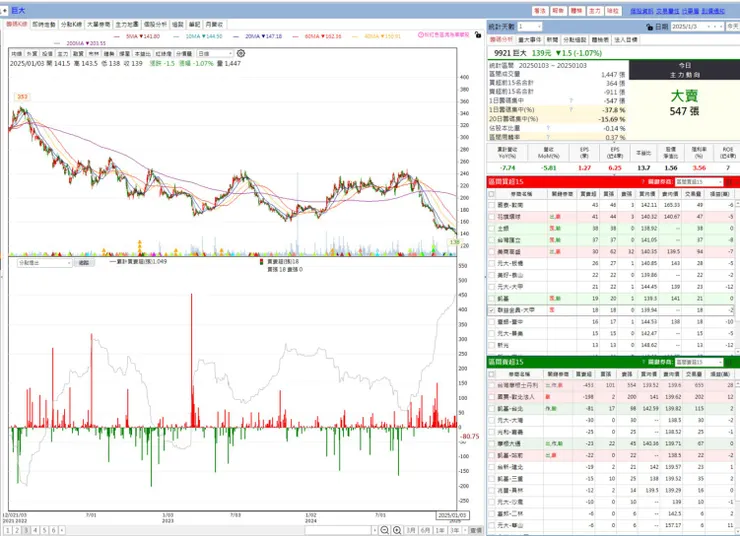Image resolution: width=740 pixels, height=536 pixels.
Task: Toggle the 外資 chart overlay button
Action: click(32, 54)
